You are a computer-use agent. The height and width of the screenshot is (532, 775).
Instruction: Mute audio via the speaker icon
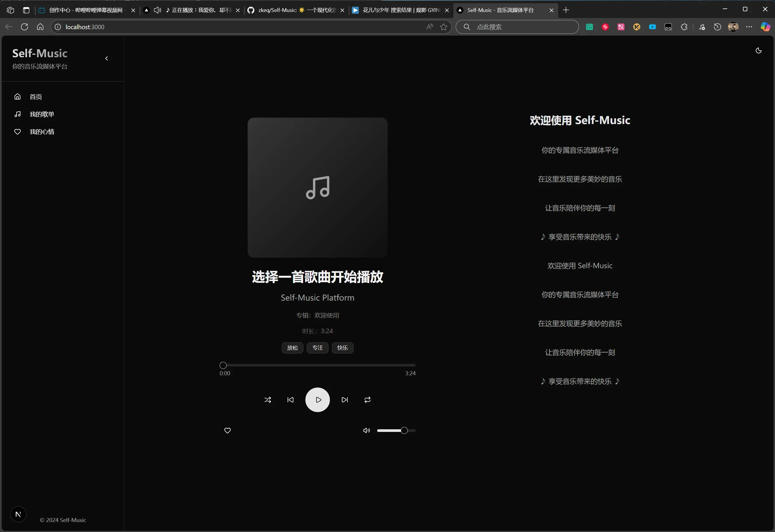coord(366,431)
